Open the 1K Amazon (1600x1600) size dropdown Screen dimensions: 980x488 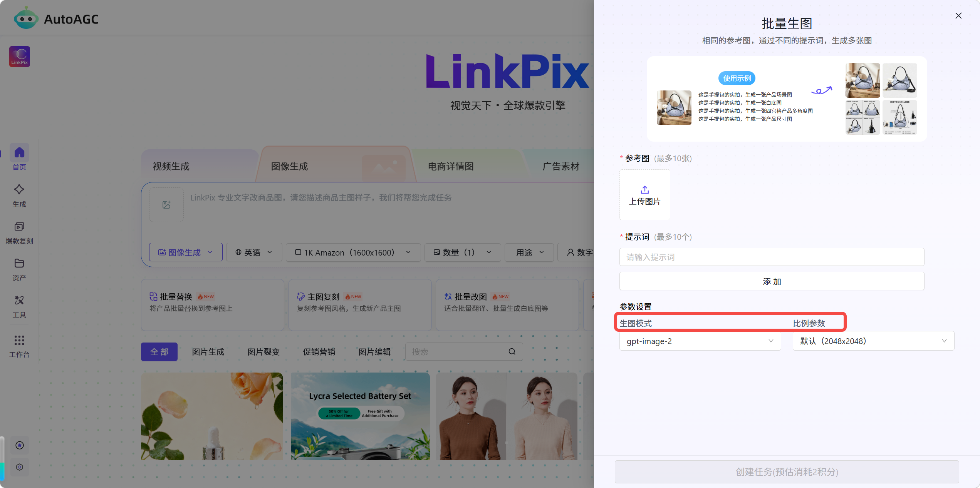pos(353,252)
